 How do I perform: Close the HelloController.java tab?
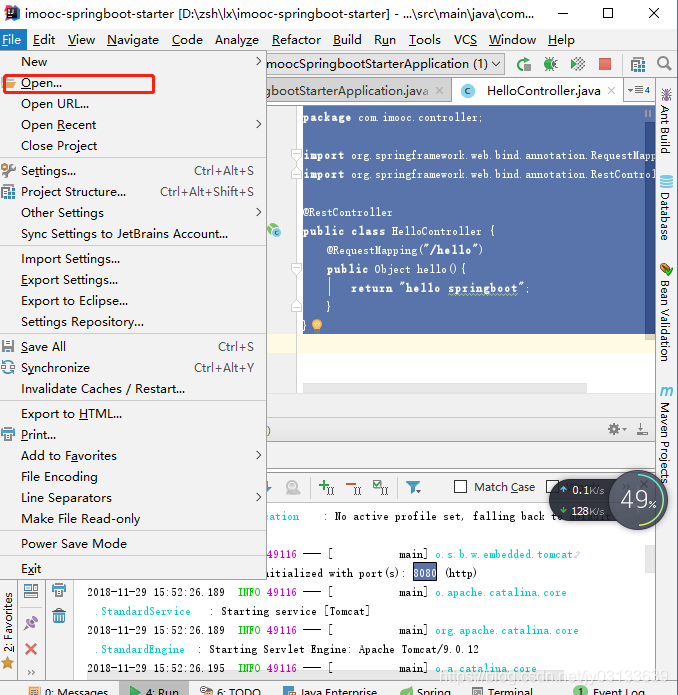tap(612, 90)
